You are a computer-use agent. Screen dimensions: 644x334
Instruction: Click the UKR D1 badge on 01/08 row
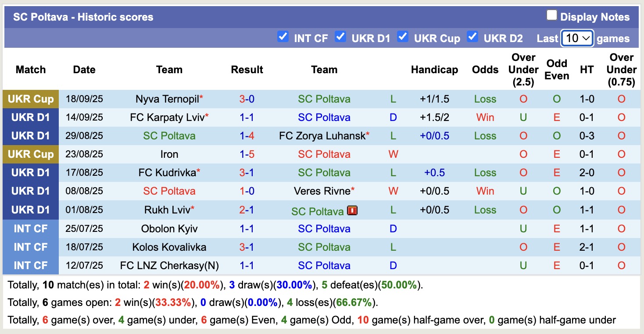[x=30, y=209]
